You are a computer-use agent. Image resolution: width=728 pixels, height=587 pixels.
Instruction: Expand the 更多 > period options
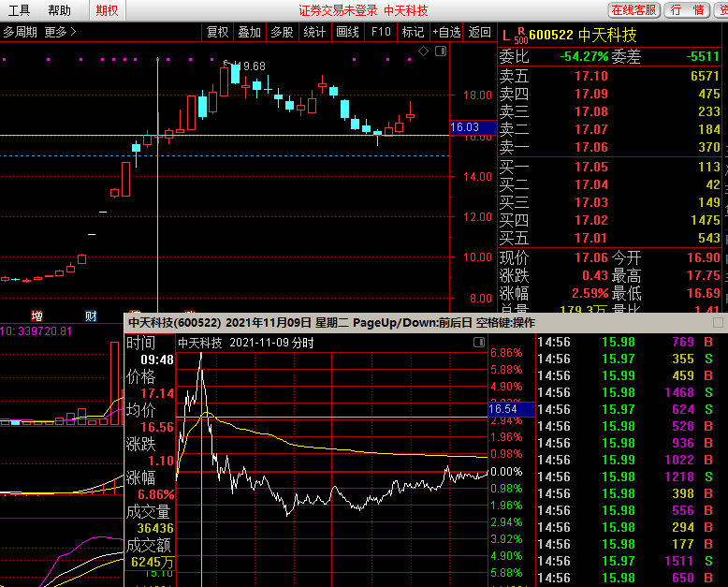(60, 32)
